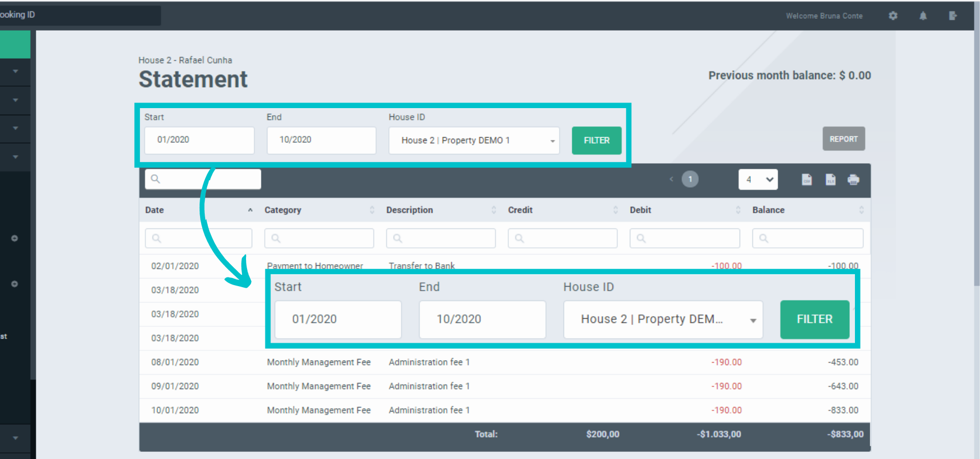Click the table search box above Date
Screen dimensions: 980x459
pos(203,179)
